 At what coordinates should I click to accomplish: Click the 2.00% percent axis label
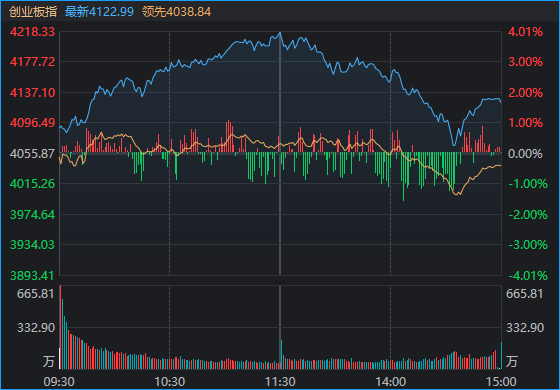(525, 92)
